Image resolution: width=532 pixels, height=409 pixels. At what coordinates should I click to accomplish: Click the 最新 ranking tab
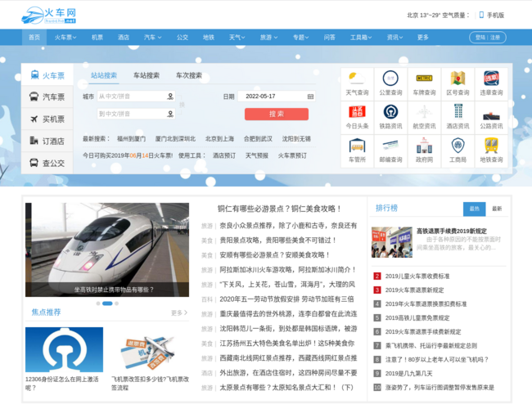(x=497, y=209)
